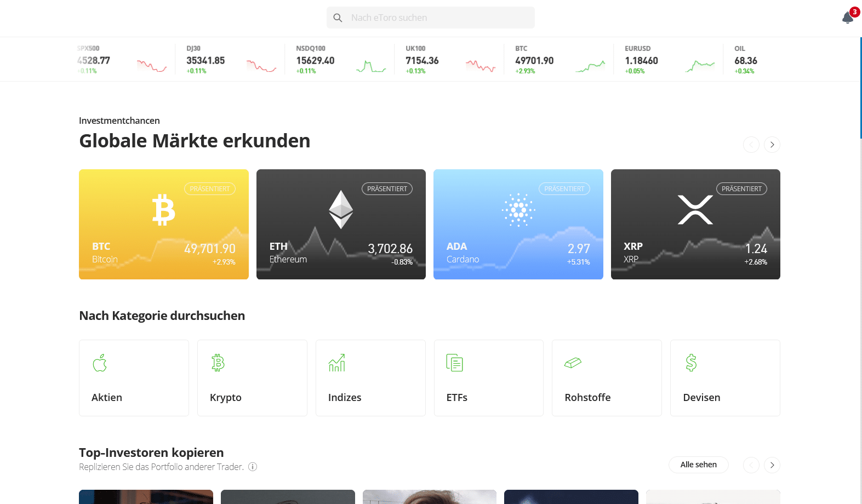This screenshot has height=504, width=862.
Task: Open the ETFs category
Action: tap(489, 378)
